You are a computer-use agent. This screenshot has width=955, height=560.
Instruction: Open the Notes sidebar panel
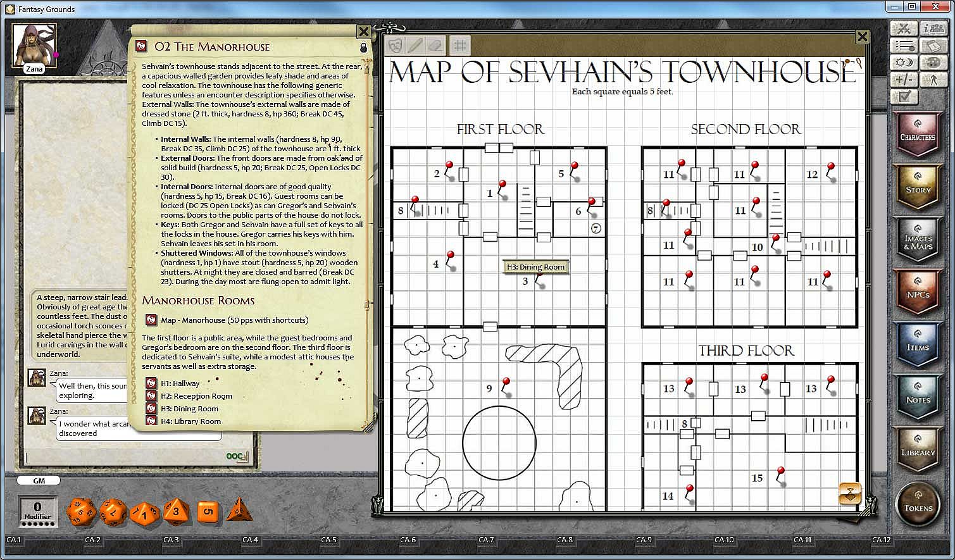point(918,397)
